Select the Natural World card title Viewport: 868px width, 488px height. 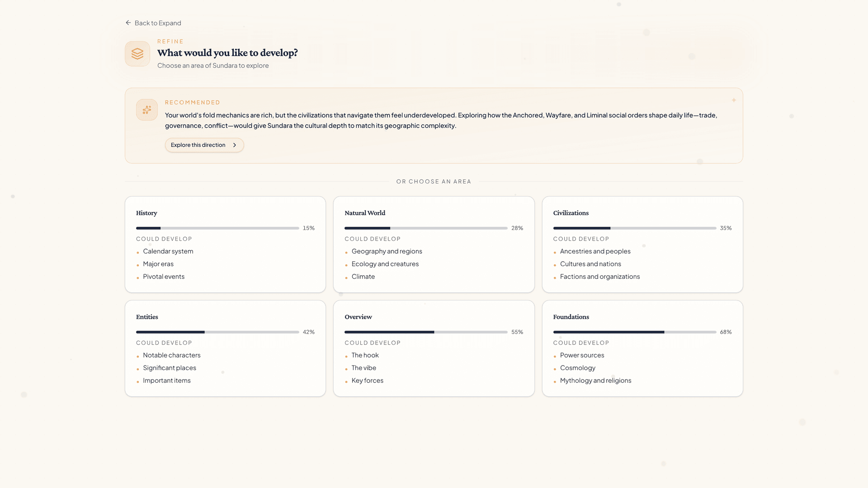(x=364, y=213)
